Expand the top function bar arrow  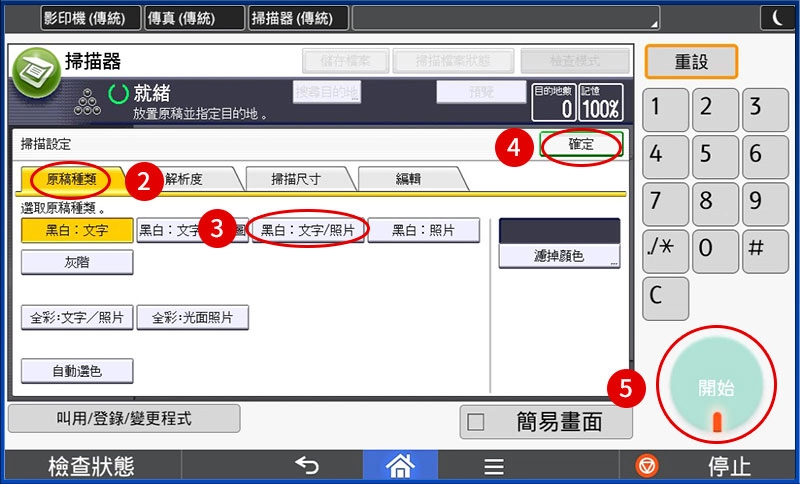pyautogui.click(x=655, y=23)
